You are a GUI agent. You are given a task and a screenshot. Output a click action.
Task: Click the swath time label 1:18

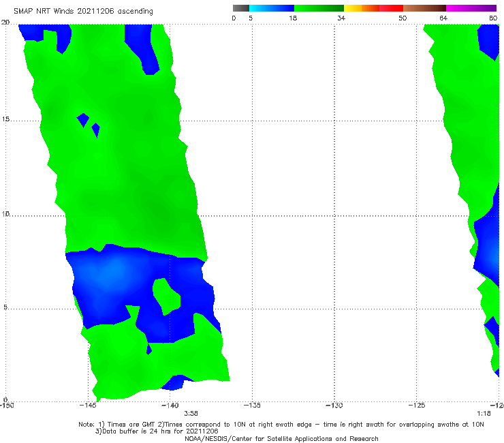pos(484,414)
